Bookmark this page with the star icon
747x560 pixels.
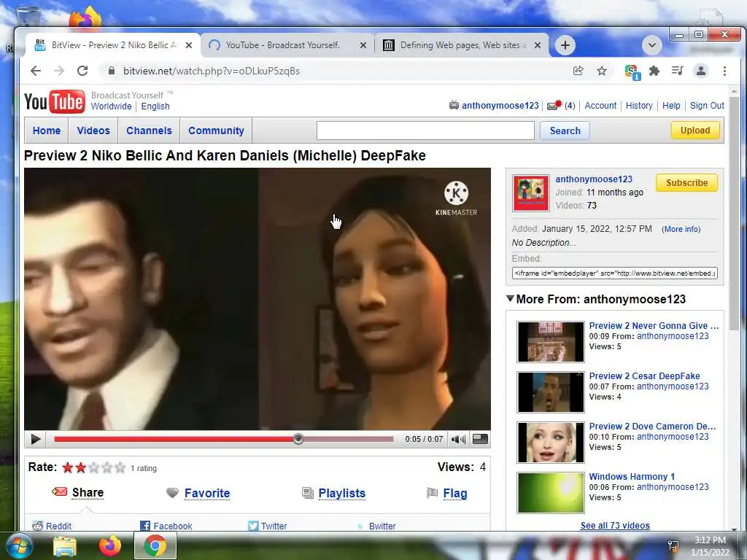[x=602, y=71]
